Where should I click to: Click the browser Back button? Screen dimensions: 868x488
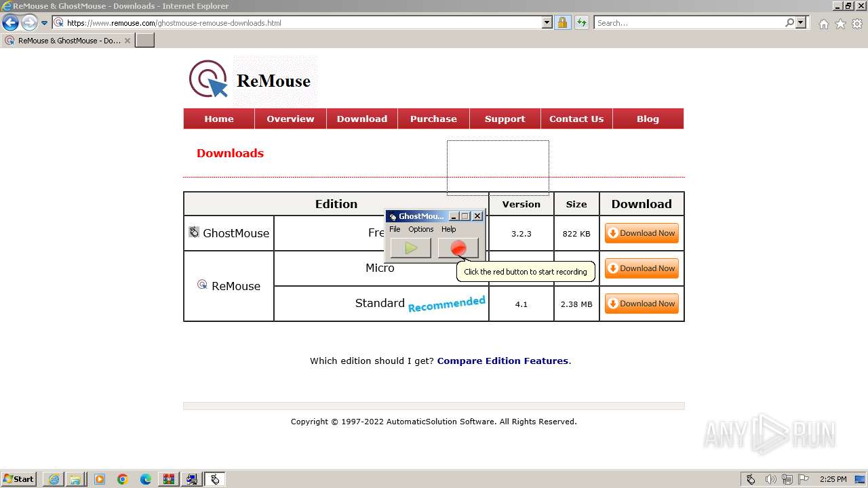[10, 22]
